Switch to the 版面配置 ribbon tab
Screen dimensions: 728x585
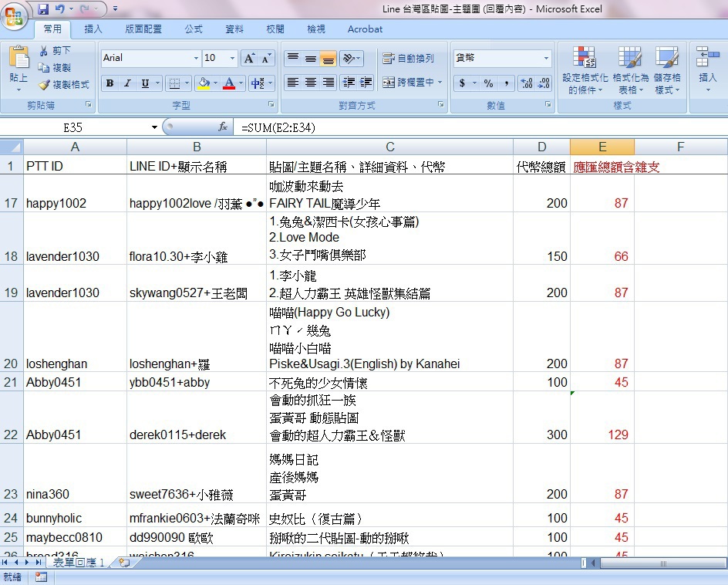143,29
